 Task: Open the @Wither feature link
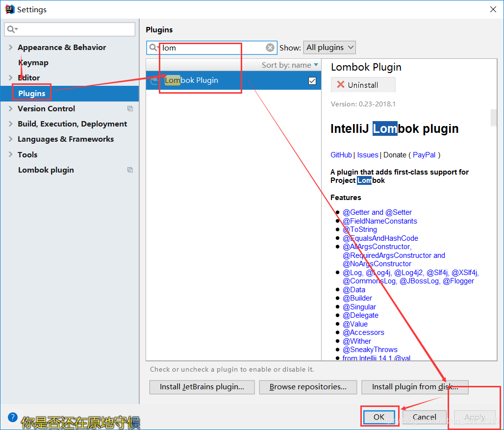(x=357, y=341)
